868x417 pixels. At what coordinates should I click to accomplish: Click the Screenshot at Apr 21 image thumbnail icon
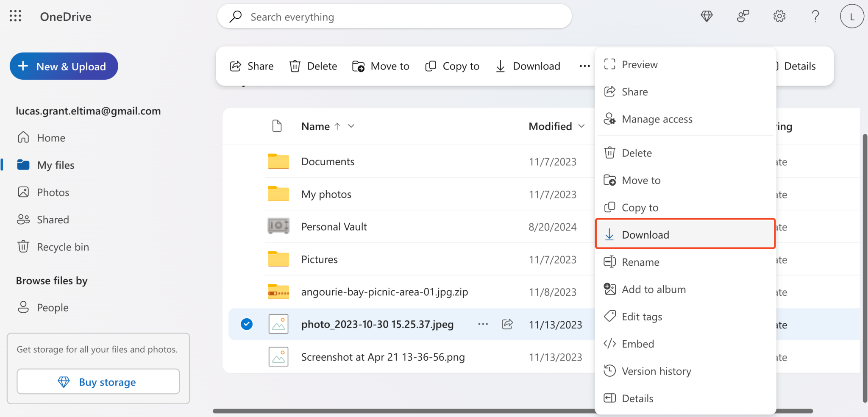tap(278, 357)
